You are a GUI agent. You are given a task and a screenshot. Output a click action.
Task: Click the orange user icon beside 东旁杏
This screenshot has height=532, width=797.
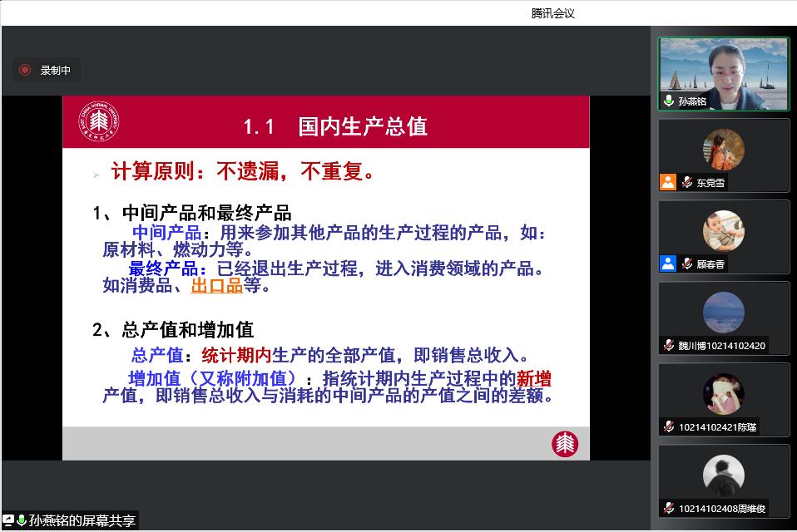pos(668,182)
